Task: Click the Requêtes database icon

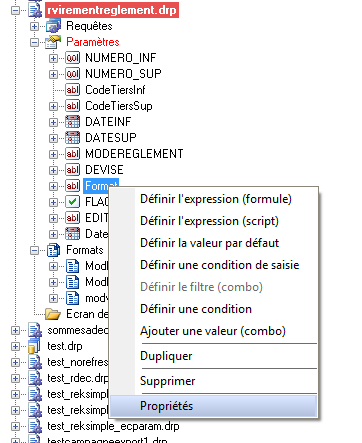Action: [x=53, y=26]
